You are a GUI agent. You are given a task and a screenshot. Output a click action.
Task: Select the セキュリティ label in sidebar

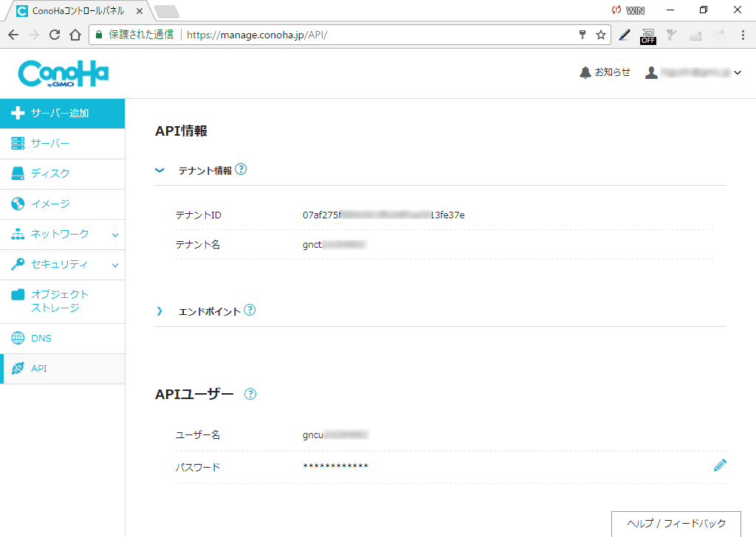[x=59, y=264]
